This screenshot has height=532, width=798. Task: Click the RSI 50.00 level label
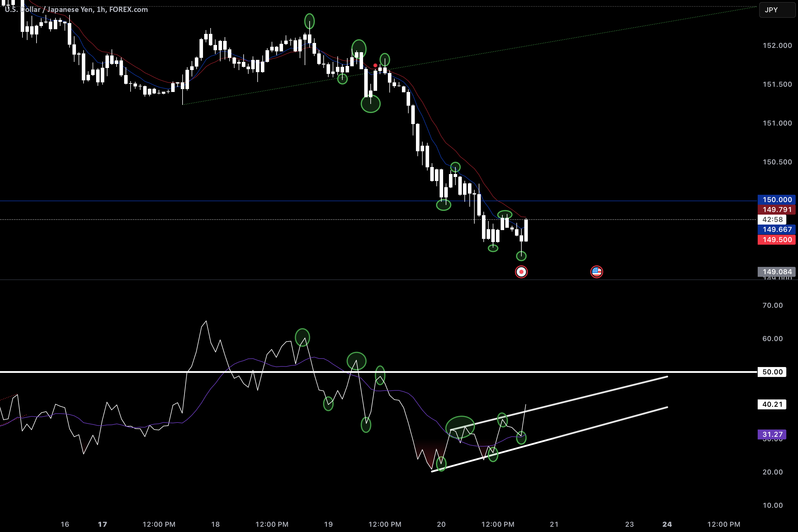[772, 372]
